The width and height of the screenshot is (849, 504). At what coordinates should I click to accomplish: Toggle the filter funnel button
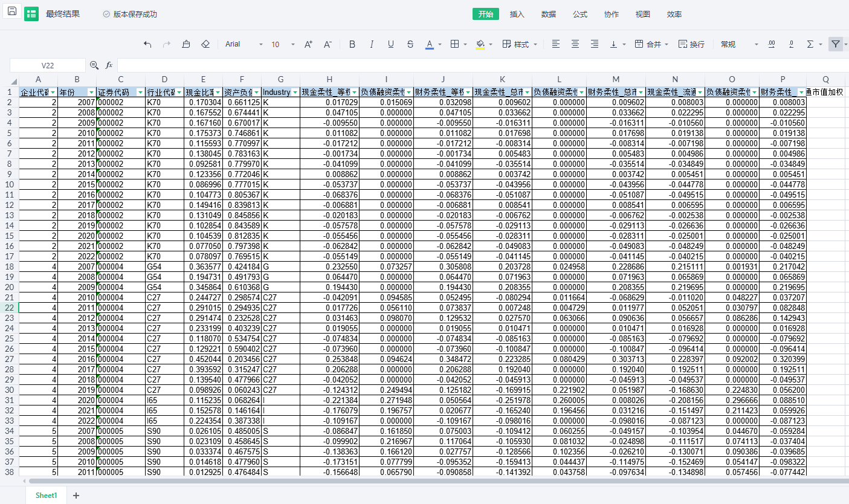[x=835, y=44]
